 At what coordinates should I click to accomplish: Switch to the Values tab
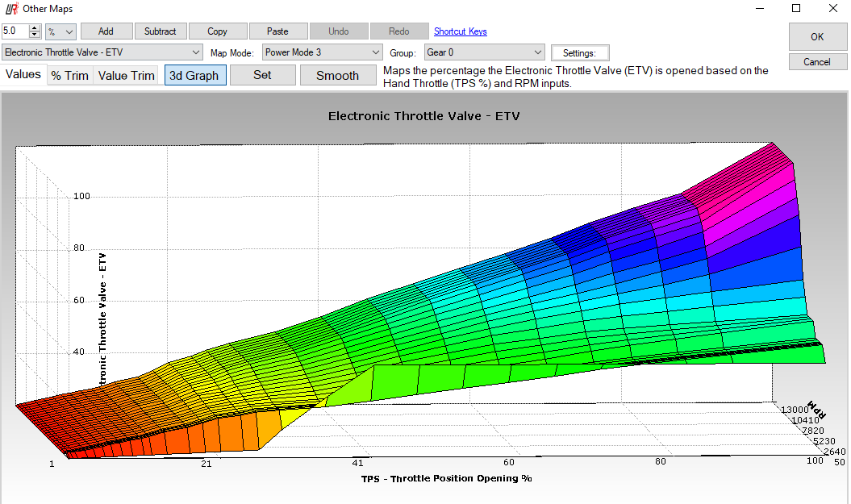23,75
